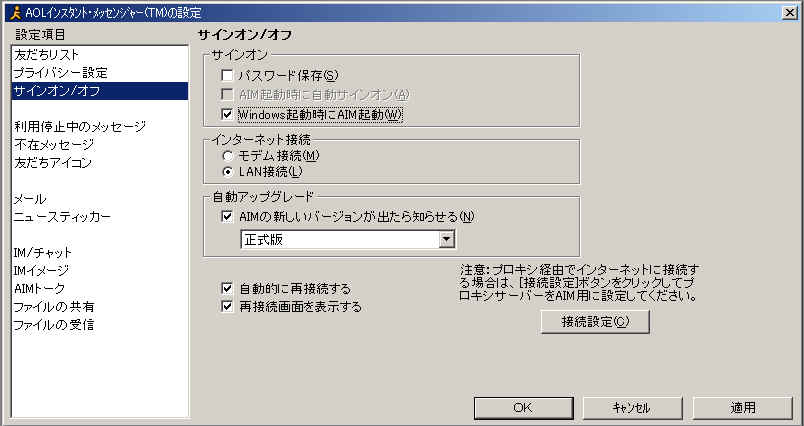The width and height of the screenshot is (804, 426).
Task: Select モデム接続 radio button
Action: tap(228, 155)
